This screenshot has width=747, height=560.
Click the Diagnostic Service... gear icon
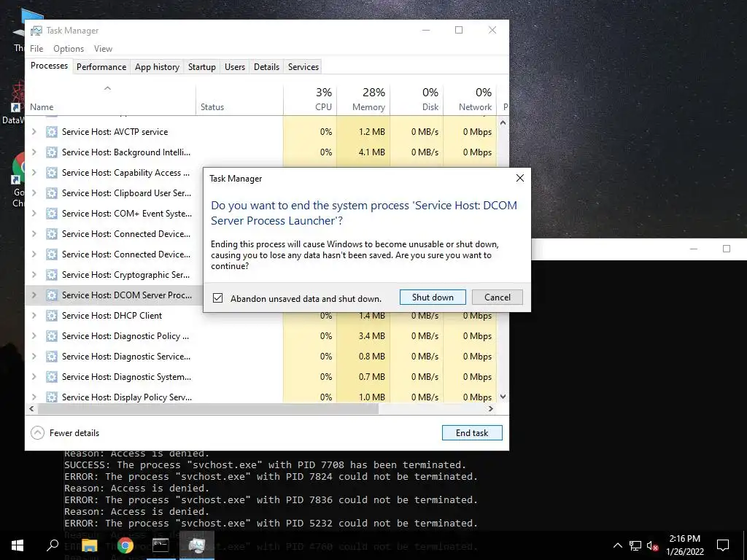point(52,357)
